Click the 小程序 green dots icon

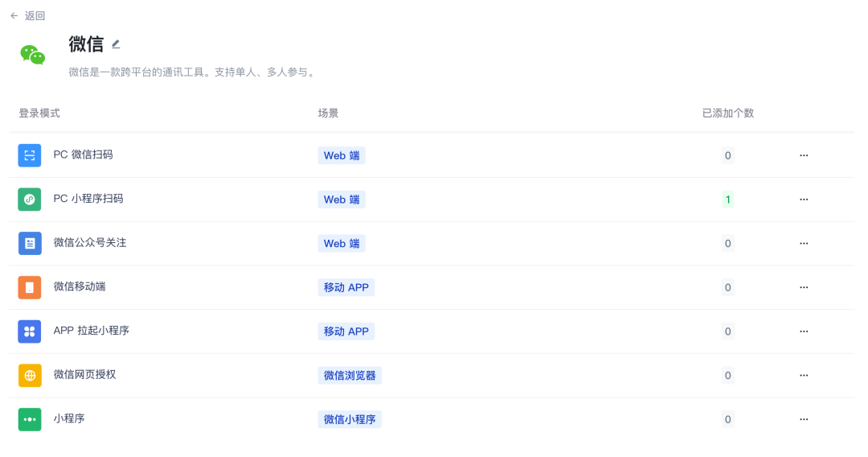tap(30, 419)
